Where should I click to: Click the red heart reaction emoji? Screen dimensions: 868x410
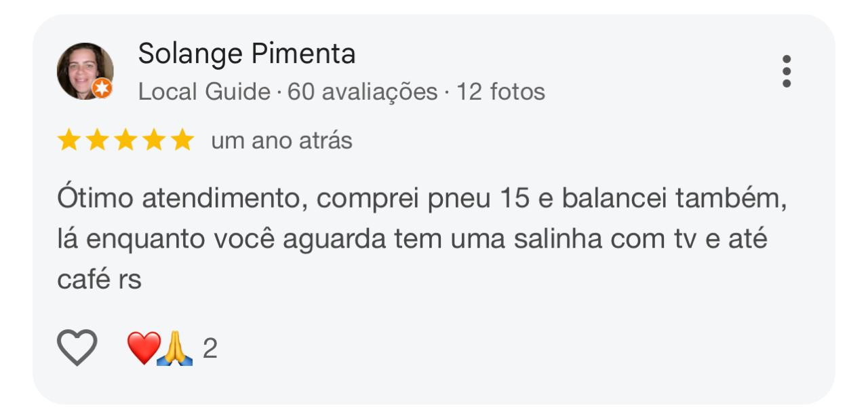[143, 348]
